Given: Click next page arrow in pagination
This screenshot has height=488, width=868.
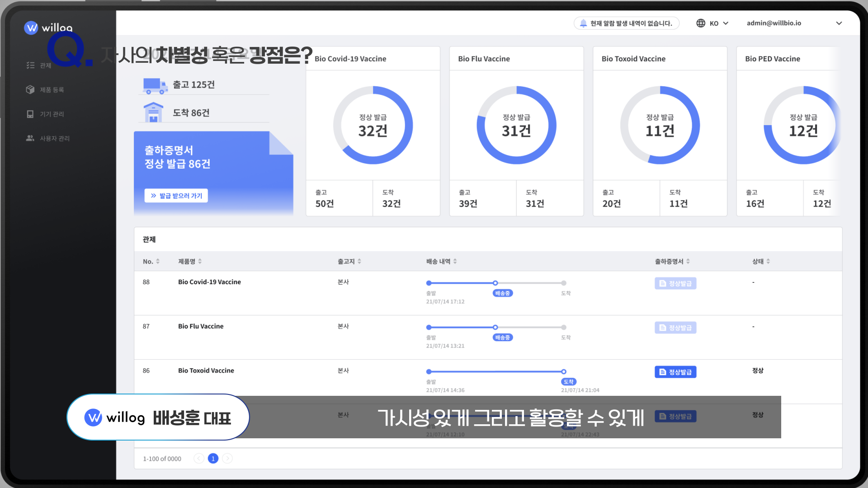Looking at the screenshot, I should [x=227, y=459].
